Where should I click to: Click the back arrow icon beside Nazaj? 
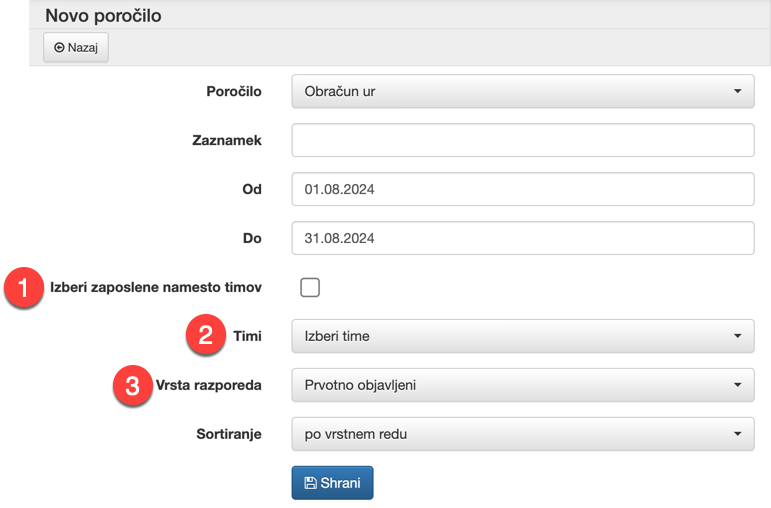pos(59,47)
